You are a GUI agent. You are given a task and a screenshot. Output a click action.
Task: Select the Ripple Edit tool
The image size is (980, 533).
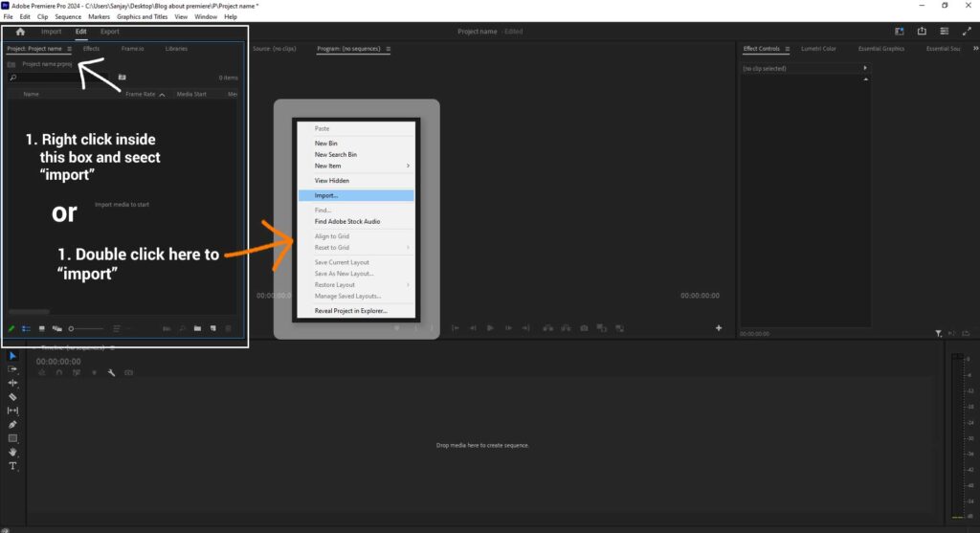[x=12, y=383]
